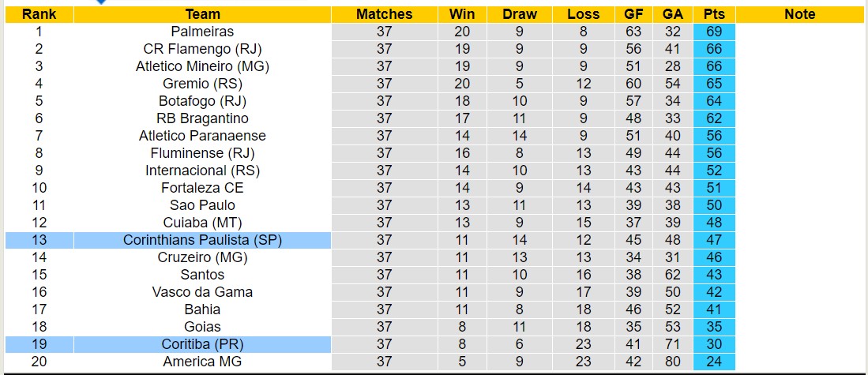Select the highlighted Corinthians Paulista (SP) row
Screen dimensions: 868x375
[202, 240]
